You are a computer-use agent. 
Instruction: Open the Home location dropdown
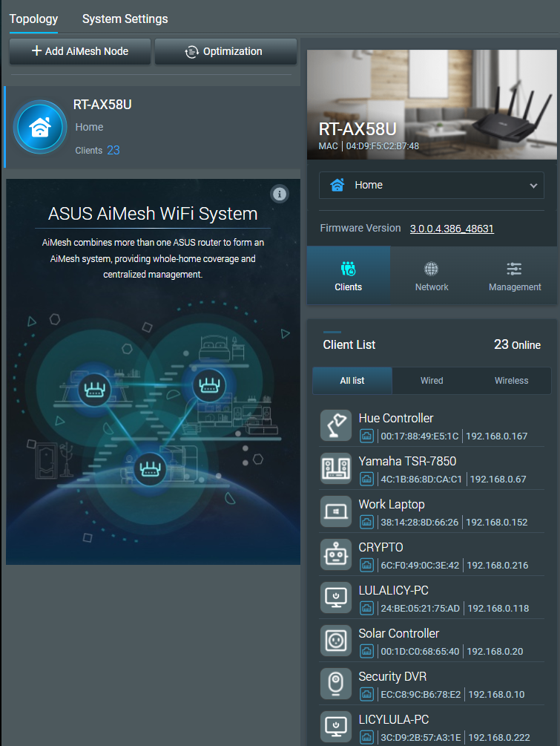pos(431,186)
